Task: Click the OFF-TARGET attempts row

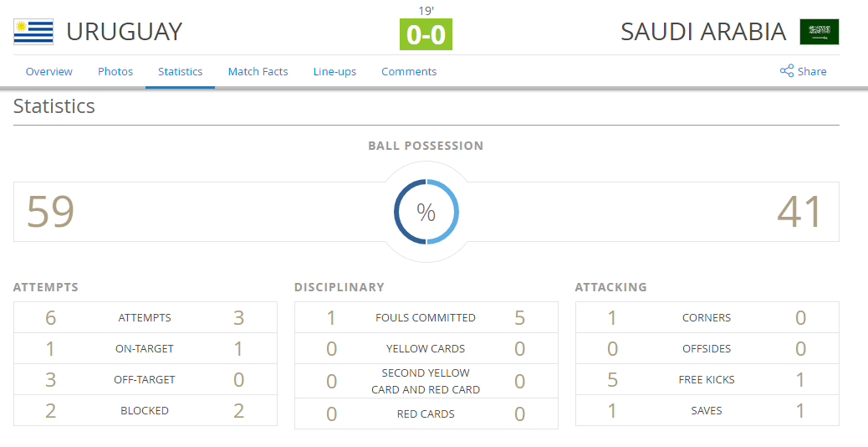Action: pyautogui.click(x=145, y=379)
